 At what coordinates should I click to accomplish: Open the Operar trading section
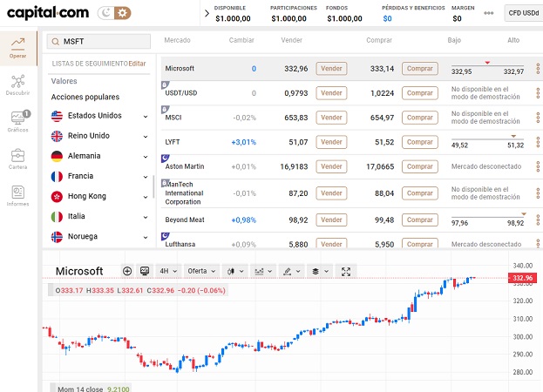point(18,48)
